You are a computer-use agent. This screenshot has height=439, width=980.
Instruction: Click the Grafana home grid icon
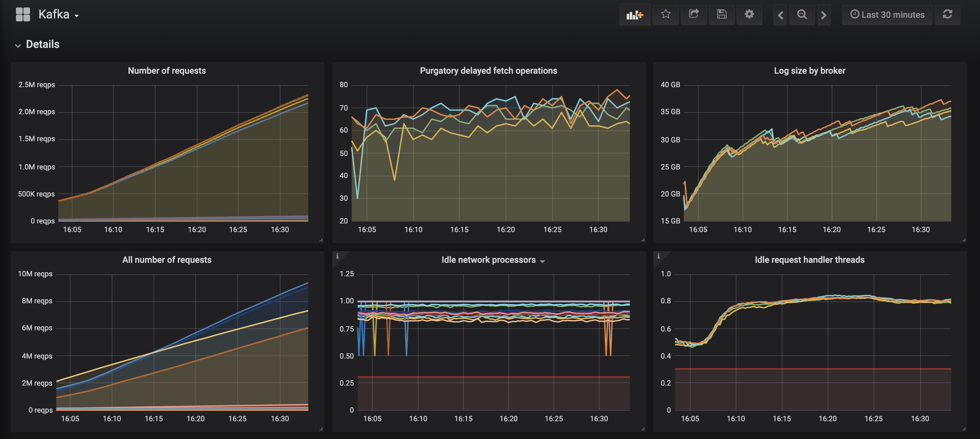[23, 14]
